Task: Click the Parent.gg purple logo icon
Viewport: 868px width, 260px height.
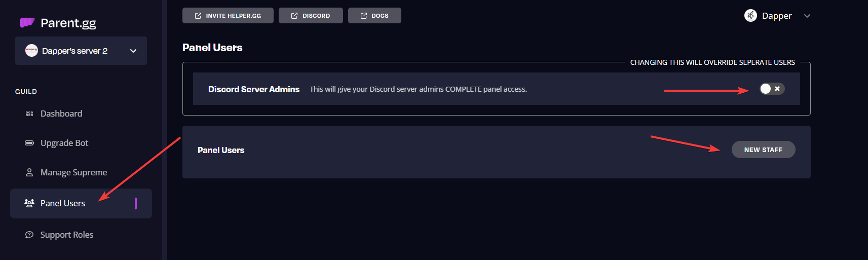Action: (x=27, y=22)
